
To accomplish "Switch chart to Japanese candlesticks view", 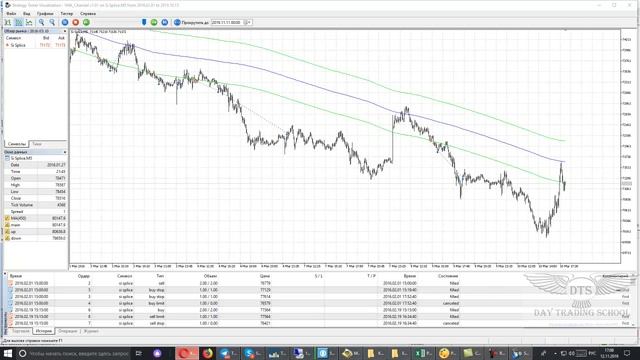I will click(x=19, y=22).
